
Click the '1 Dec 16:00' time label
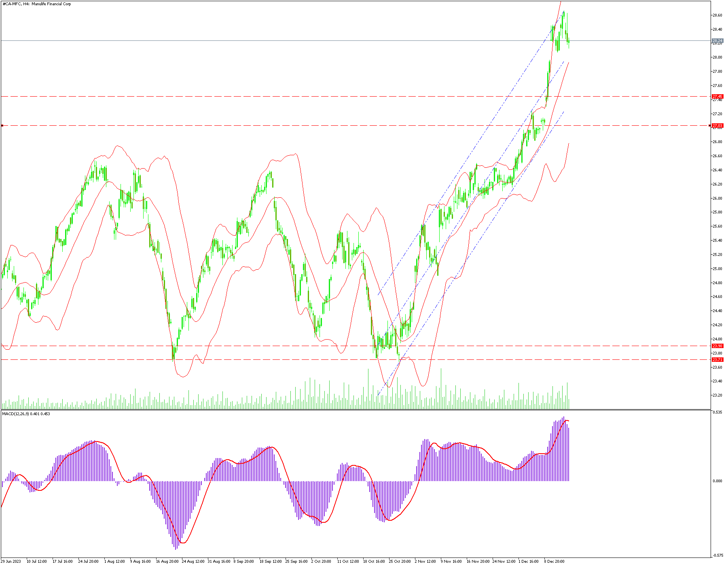click(529, 562)
